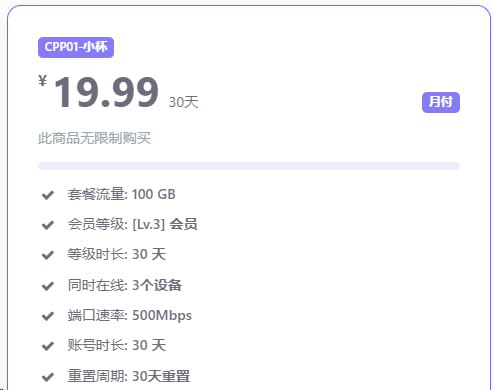
Task: Click the checkmark beside 会员等级 Lv.3
Action: (48, 225)
